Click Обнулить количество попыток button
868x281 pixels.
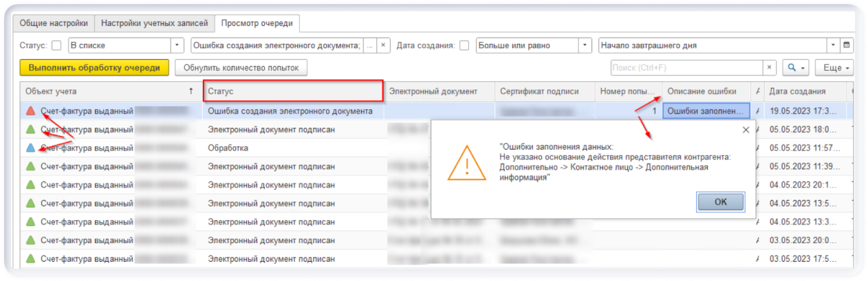(241, 68)
